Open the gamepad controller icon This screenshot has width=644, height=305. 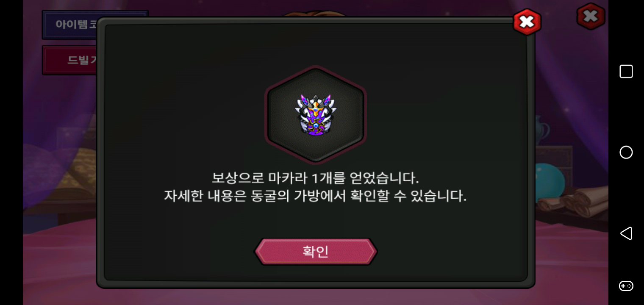pos(626,286)
